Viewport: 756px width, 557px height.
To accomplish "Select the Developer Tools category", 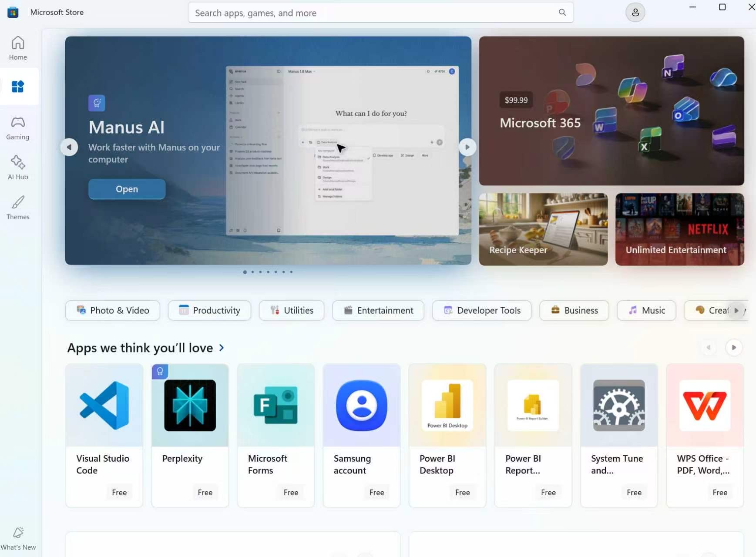I will [x=482, y=310].
